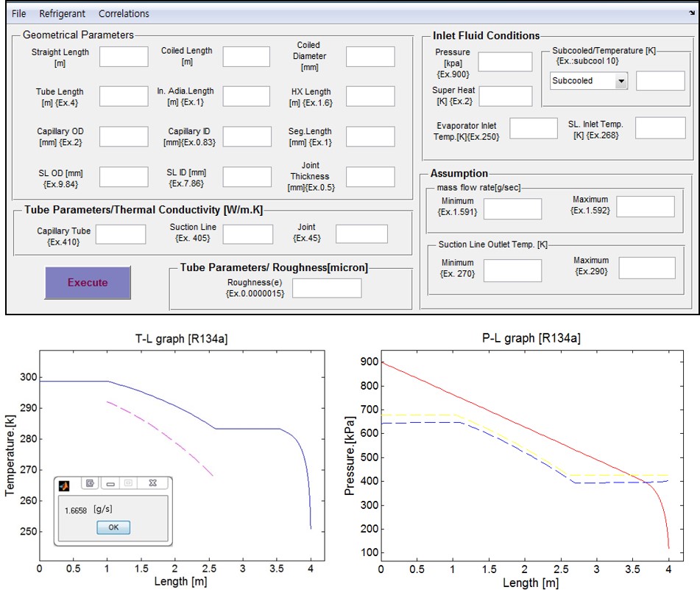700x590 pixels.
Task: Click the Straight Length input field
Action: tap(124, 57)
